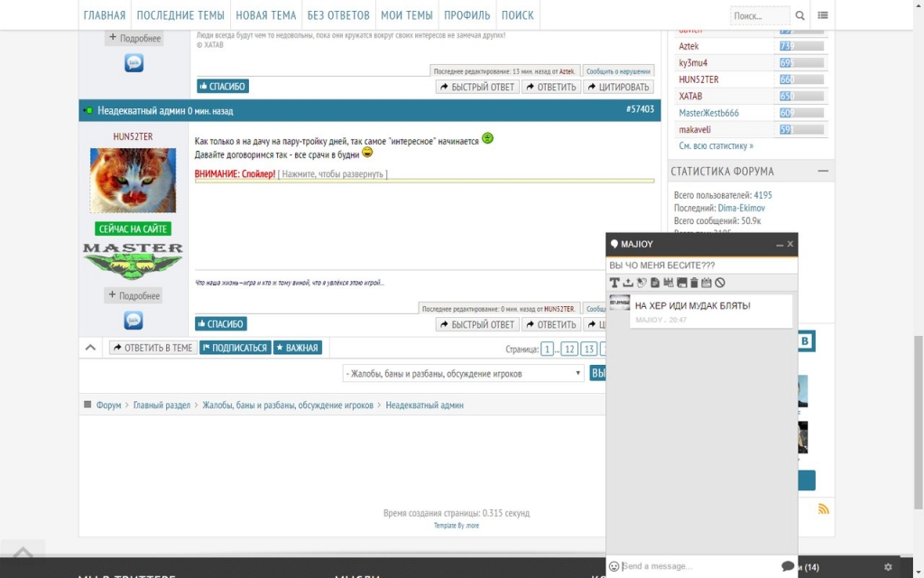Image resolution: width=924 pixels, height=578 pixels.
Task: Open the forum section jump dropdown
Action: (x=464, y=373)
